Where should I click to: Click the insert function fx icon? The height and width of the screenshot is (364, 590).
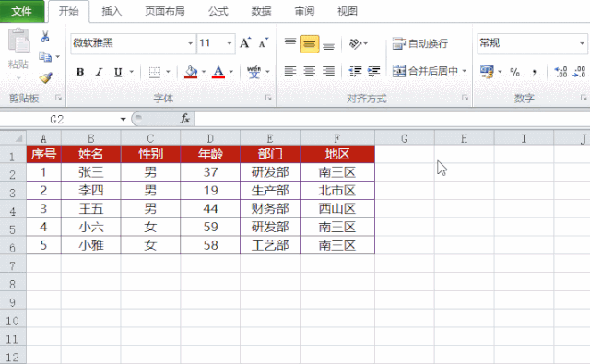[184, 119]
